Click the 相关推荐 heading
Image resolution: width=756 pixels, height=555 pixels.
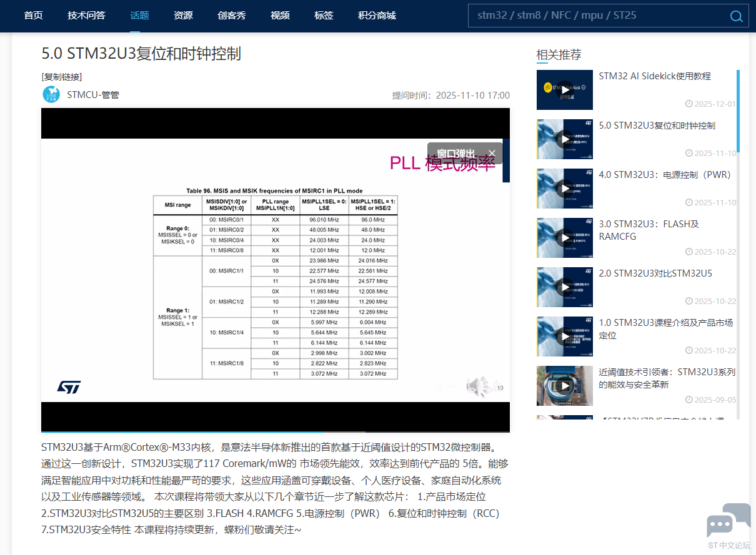(559, 55)
